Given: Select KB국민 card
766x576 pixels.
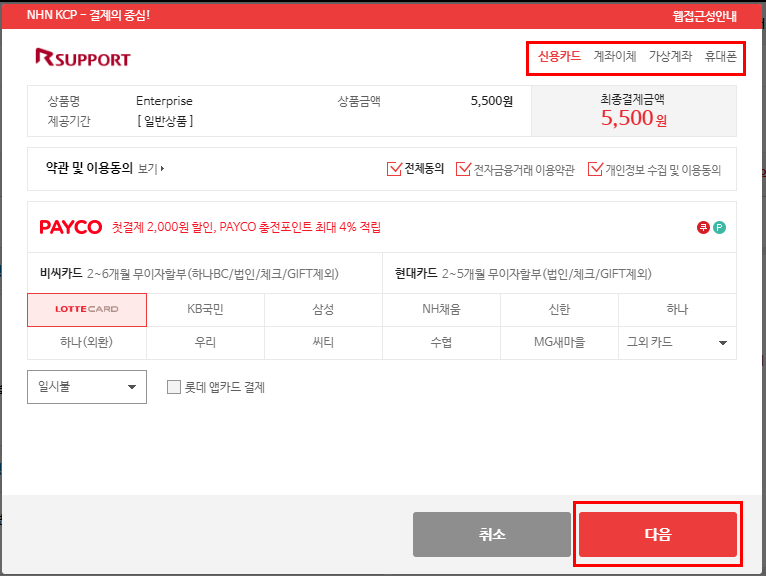Looking at the screenshot, I should 205,310.
